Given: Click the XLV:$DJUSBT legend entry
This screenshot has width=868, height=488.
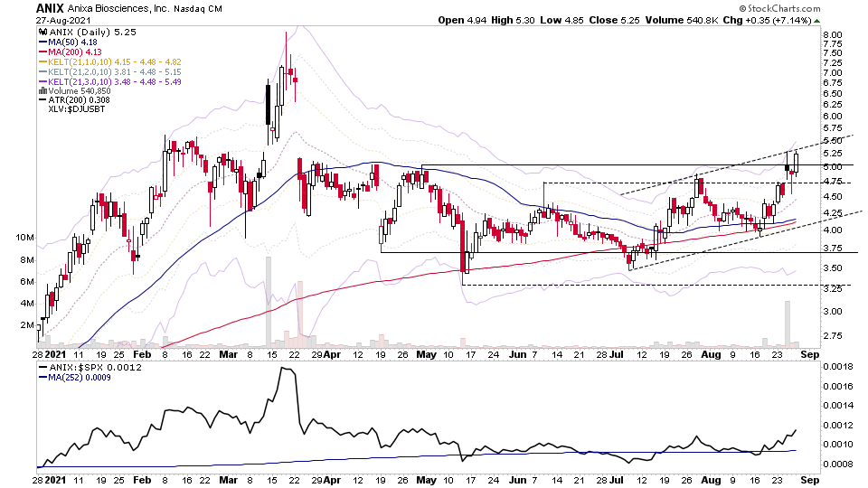Looking at the screenshot, I should (x=76, y=109).
